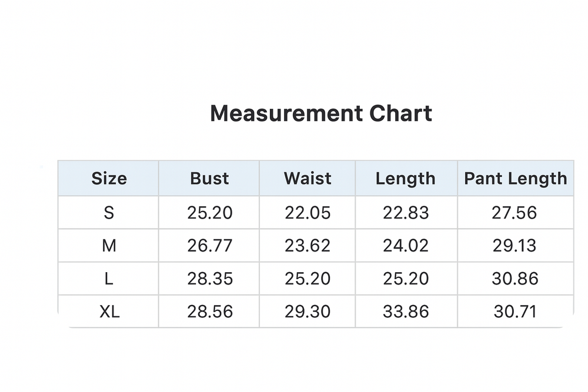
Task: Click the Waist column header
Action: [x=308, y=179]
